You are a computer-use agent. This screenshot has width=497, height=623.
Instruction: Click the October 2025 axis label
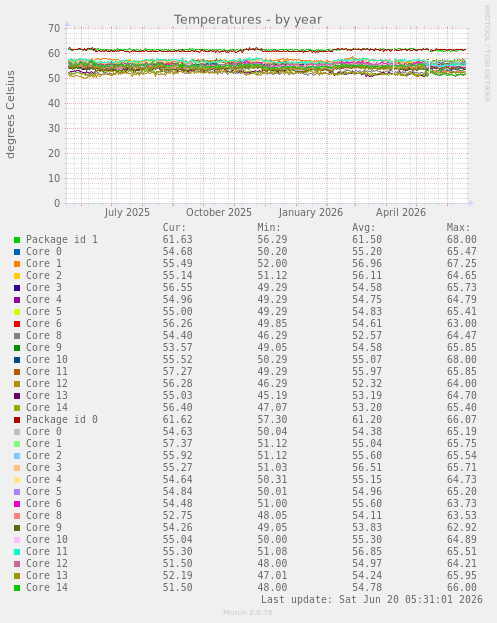[x=219, y=212]
